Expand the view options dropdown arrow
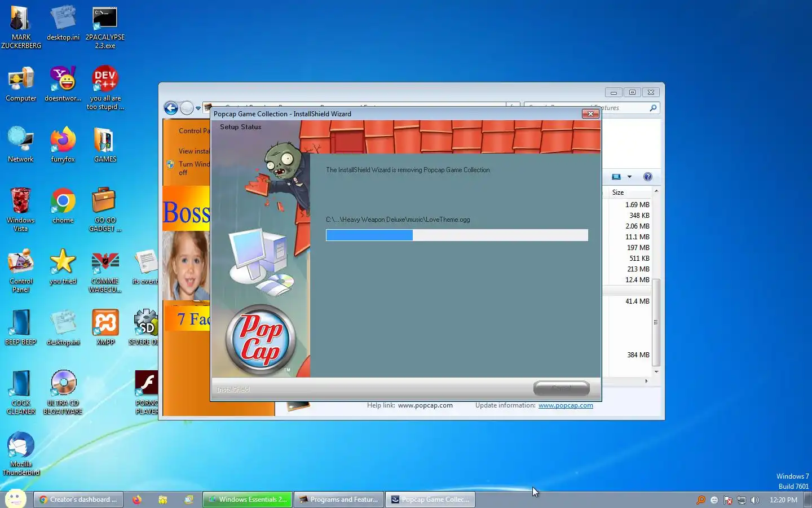This screenshot has height=508, width=812. [629, 177]
